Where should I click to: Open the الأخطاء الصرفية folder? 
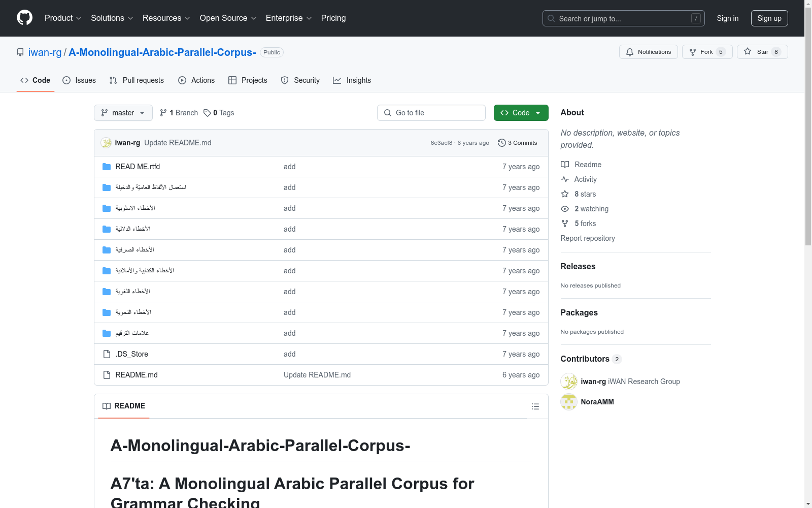pyautogui.click(x=134, y=250)
